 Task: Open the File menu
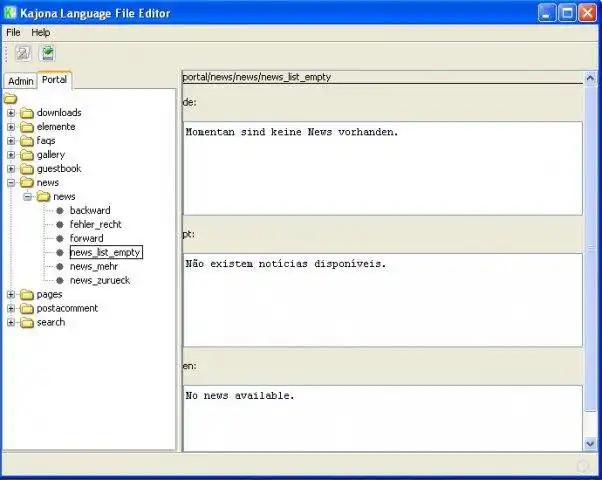(x=13, y=33)
